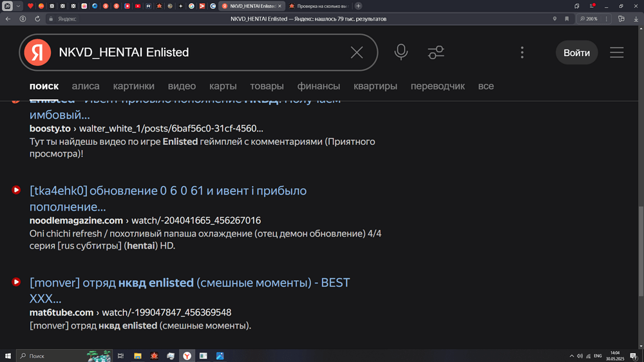Click the page vertical scrollbar thumb
This screenshot has width=644, height=362.
point(641,251)
